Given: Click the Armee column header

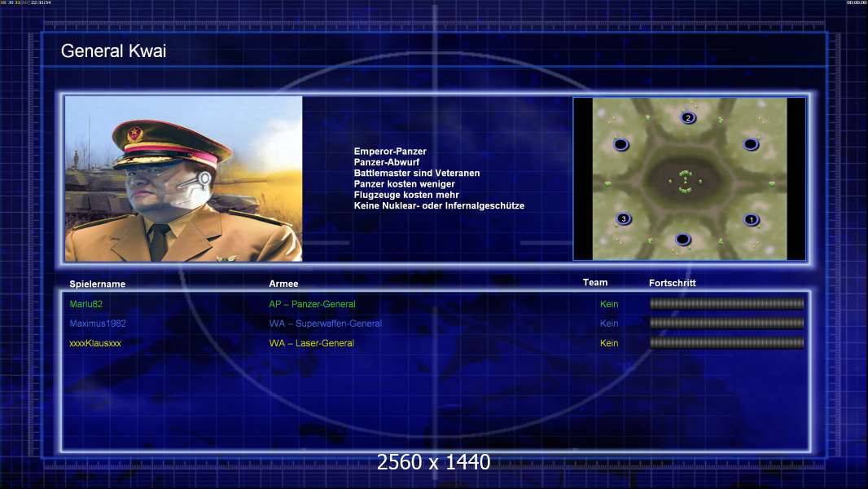Looking at the screenshot, I should coord(283,284).
